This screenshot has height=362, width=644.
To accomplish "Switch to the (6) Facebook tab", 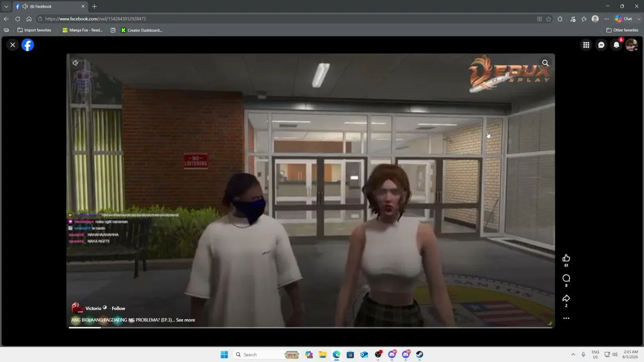I will coord(49,7).
